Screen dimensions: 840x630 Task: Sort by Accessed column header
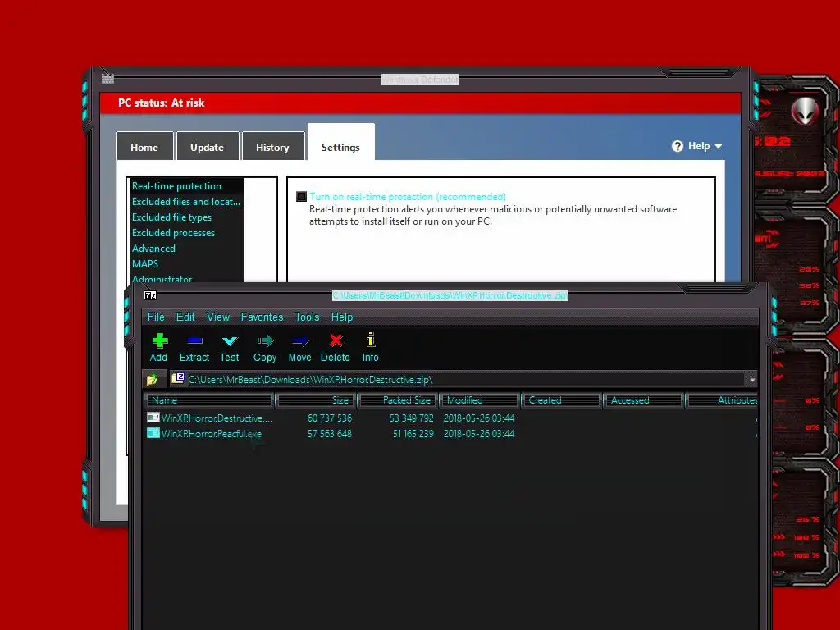tap(643, 400)
